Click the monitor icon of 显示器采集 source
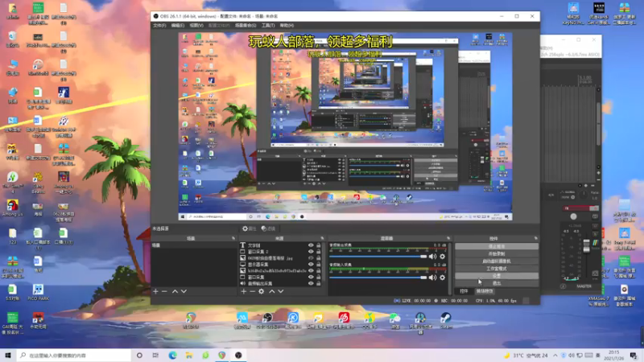The height and width of the screenshot is (362, 644). coord(243,265)
